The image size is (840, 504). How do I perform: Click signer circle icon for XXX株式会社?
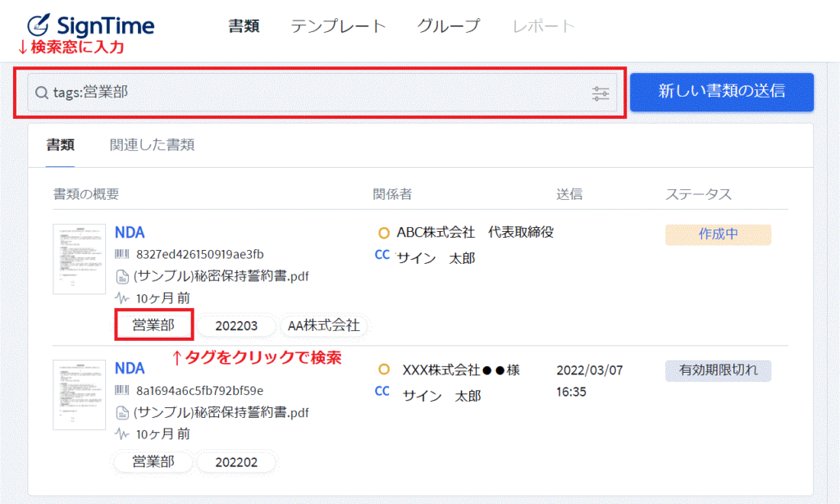pos(384,369)
